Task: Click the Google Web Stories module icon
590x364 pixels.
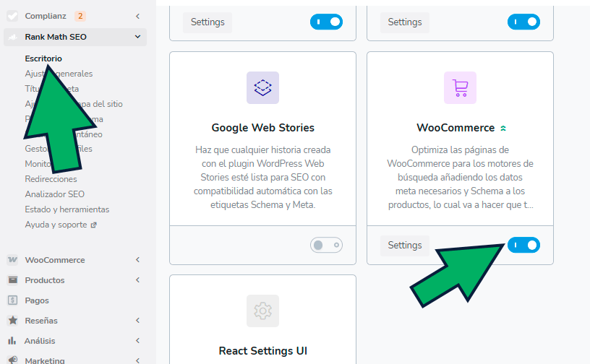Action: click(262, 87)
